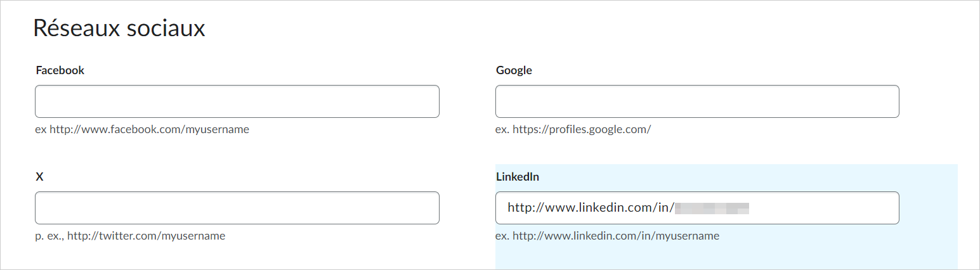This screenshot has width=980, height=270.
Task: Focus the Google profile input field
Action: (696, 101)
